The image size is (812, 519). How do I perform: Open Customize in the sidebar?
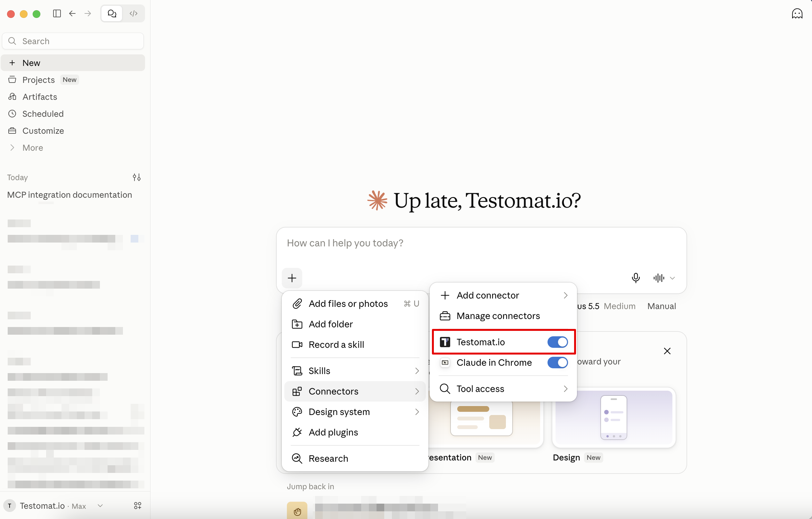click(x=73, y=131)
